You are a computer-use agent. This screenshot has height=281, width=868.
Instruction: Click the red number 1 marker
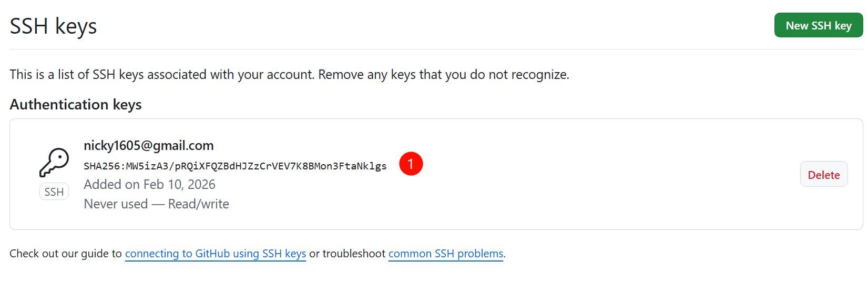(x=411, y=164)
